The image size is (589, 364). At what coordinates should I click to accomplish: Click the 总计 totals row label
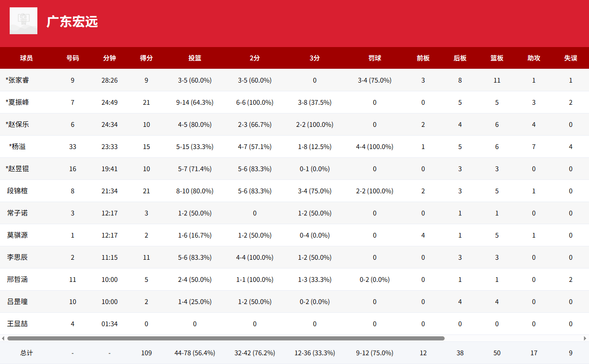(26, 353)
